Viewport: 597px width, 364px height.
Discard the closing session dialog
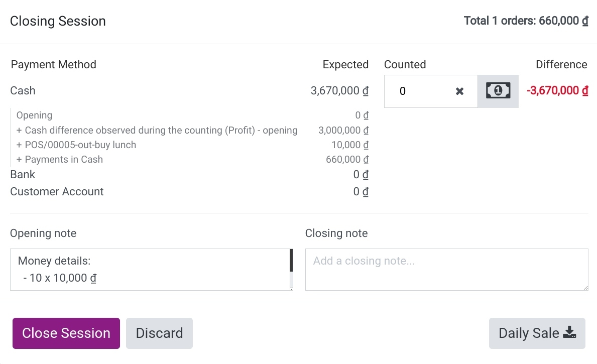point(159,333)
